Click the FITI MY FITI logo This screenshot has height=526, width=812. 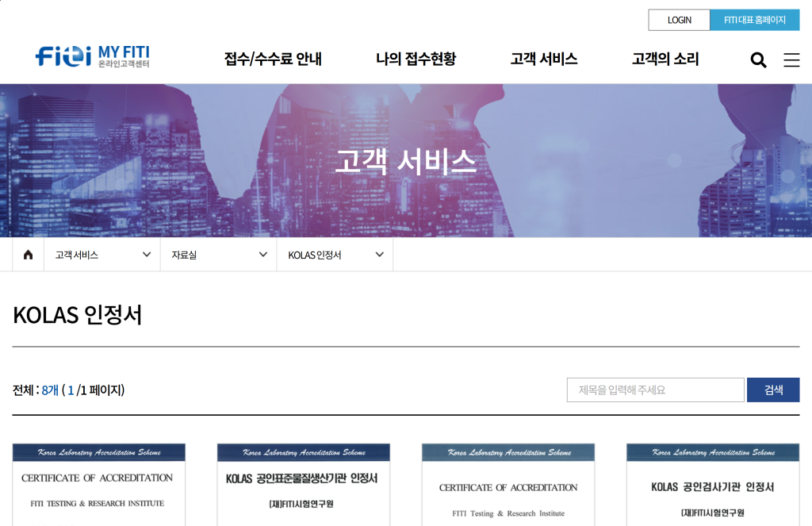point(92,56)
